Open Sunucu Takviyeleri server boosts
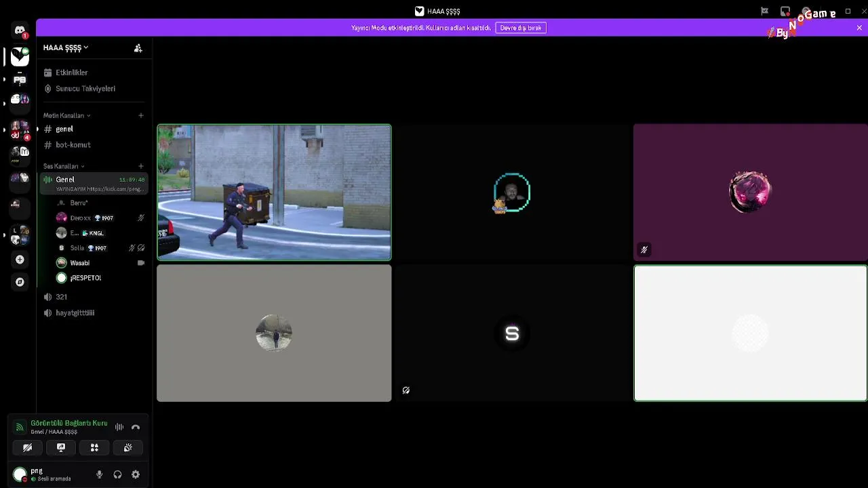Image resolution: width=868 pixels, height=488 pixels. [x=94, y=89]
